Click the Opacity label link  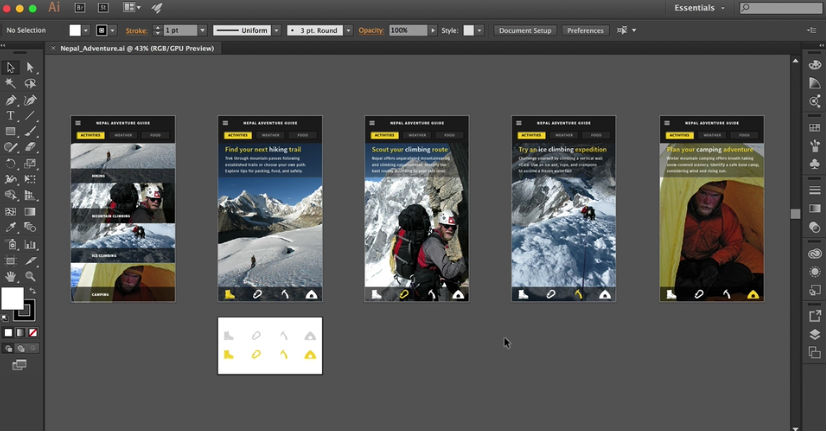[371, 31]
